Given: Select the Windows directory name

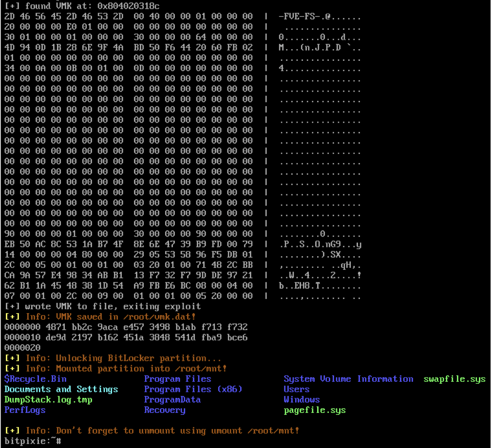Looking at the screenshot, I should coord(302,399).
